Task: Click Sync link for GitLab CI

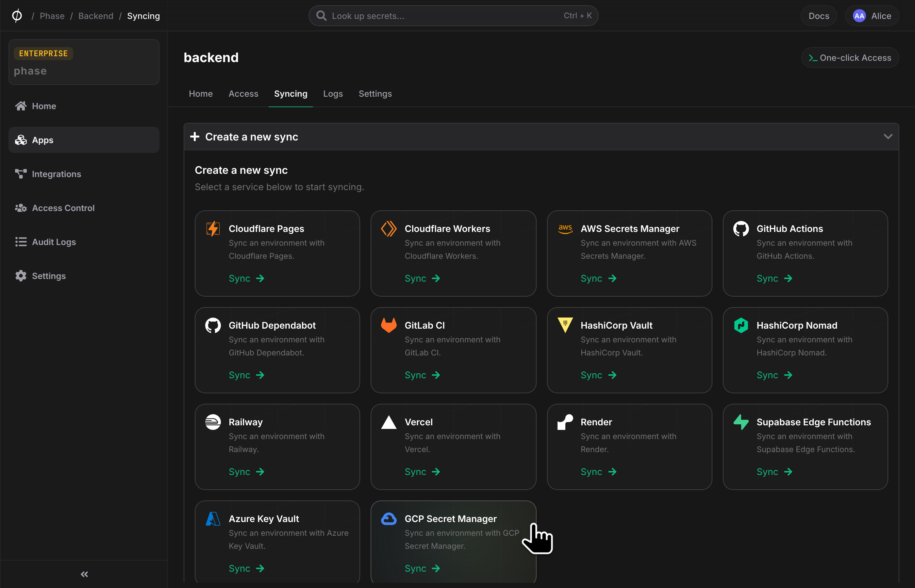Action: pos(423,375)
